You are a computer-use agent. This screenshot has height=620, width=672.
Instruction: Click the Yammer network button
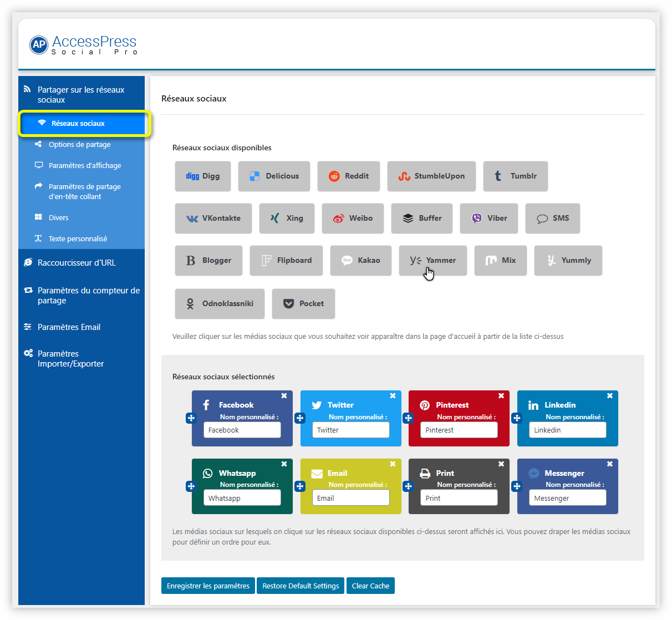pos(433,261)
